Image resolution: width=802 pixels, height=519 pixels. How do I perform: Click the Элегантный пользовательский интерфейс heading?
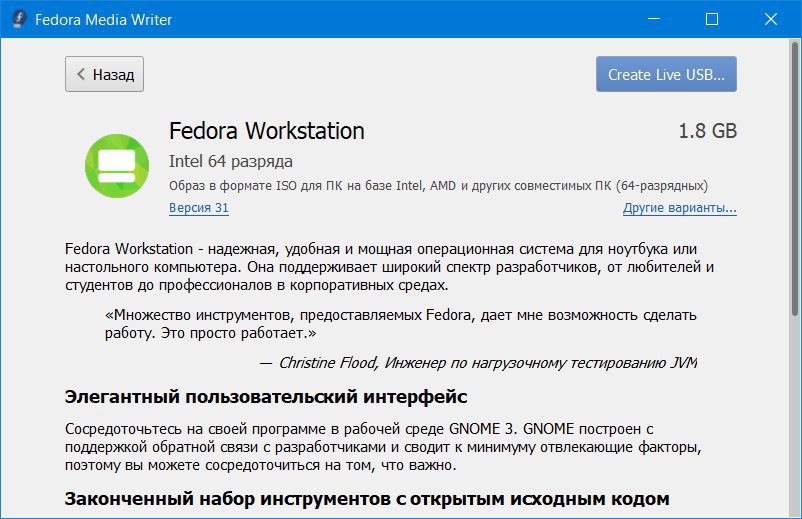coord(266,397)
